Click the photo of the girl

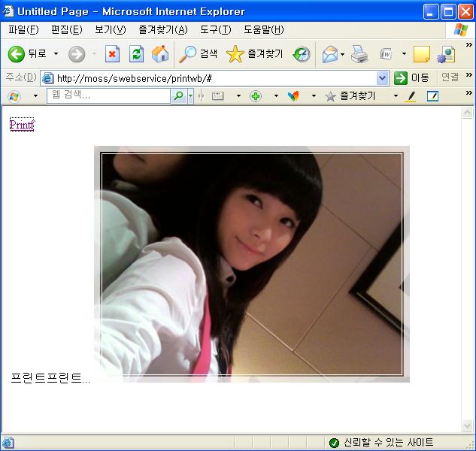252,264
